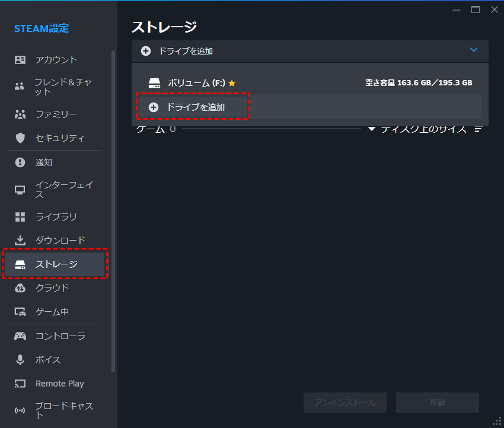Image resolution: width=504 pixels, height=428 pixels.
Task: Click the Broadcast signal icon
Action: pyautogui.click(x=20, y=410)
